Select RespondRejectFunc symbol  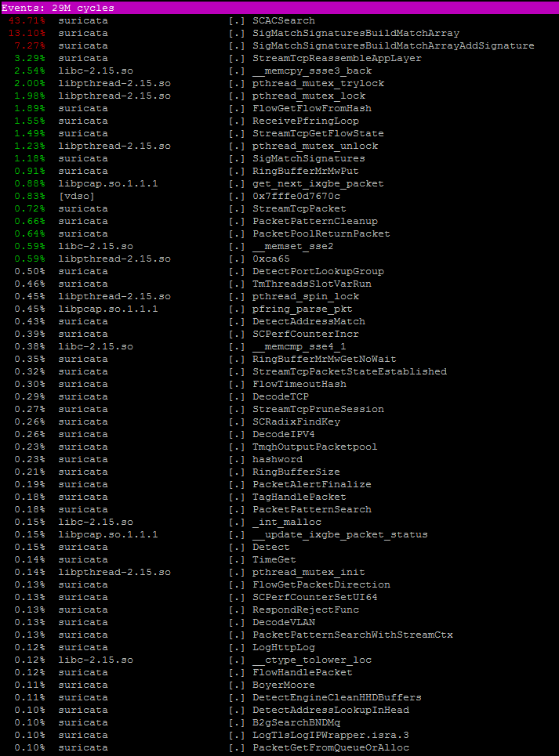pyautogui.click(x=306, y=610)
